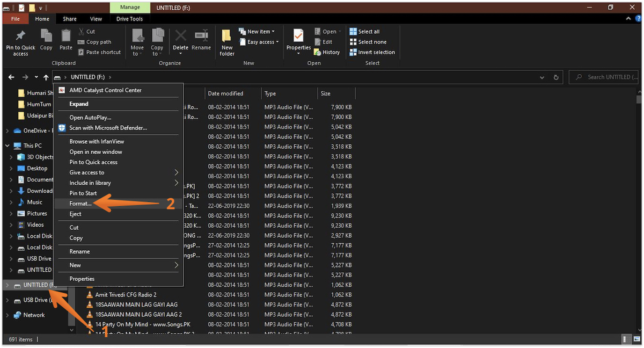Click the Rename icon in ribbon
This screenshot has width=644, height=348.
[x=201, y=37]
